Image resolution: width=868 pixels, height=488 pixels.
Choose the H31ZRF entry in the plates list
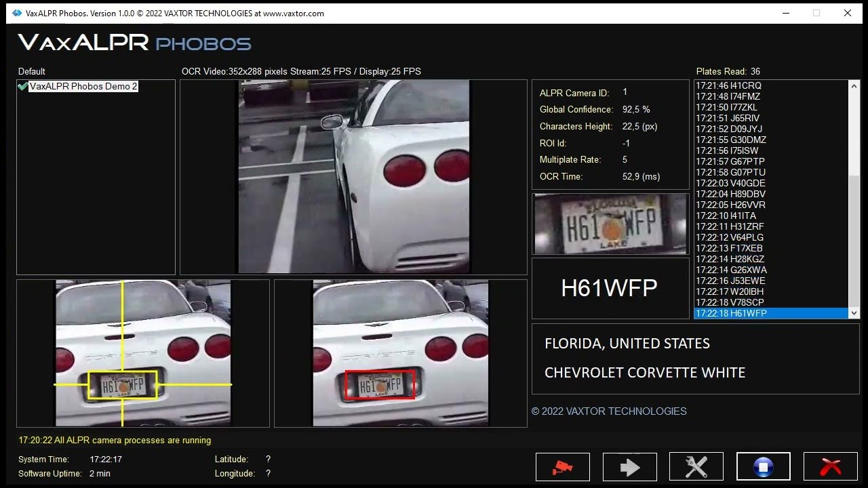point(771,226)
